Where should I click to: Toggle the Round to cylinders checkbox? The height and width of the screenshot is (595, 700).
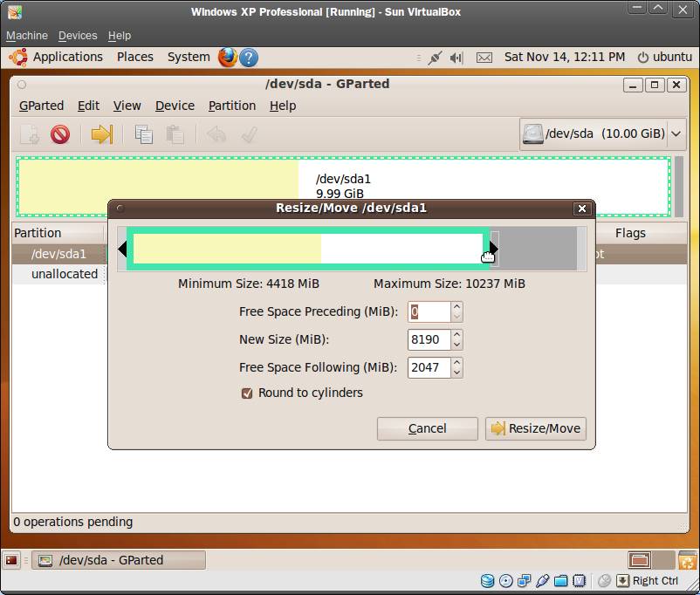pos(247,393)
